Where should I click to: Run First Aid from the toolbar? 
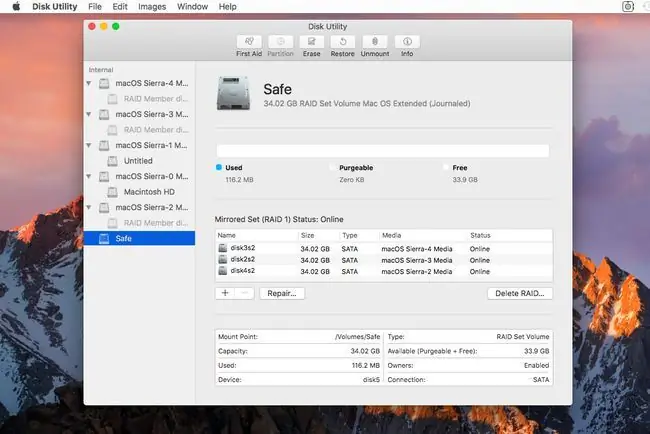click(249, 41)
